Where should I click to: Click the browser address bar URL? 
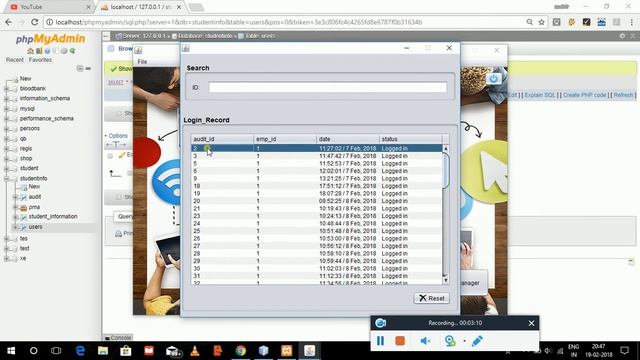(x=239, y=22)
